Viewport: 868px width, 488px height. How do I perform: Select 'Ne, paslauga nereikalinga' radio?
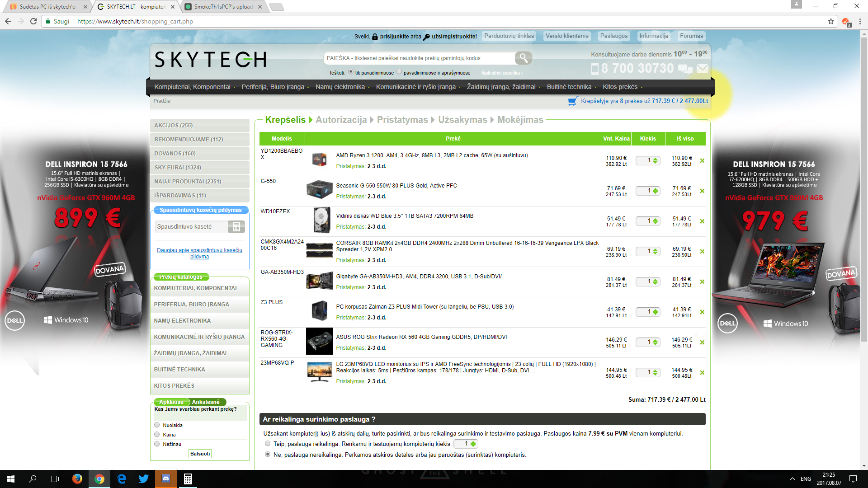pos(268,455)
